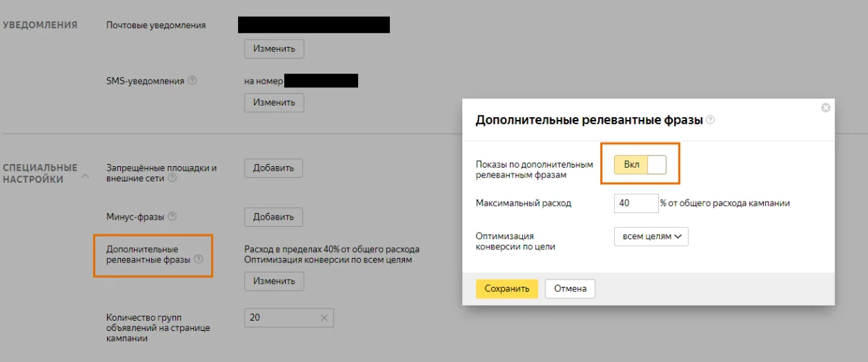Click the help icon next to SMS-уведомления
This screenshot has width=868, height=362.
pos(192,81)
